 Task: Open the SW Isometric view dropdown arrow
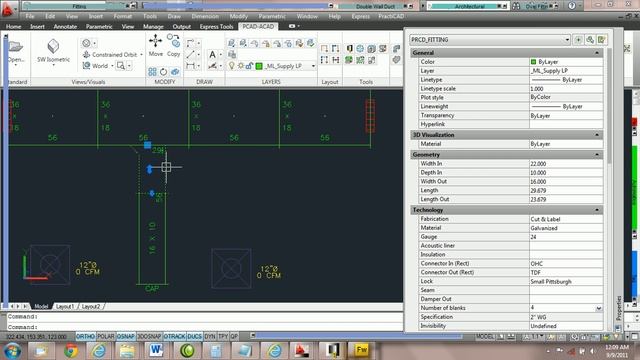pos(53,65)
